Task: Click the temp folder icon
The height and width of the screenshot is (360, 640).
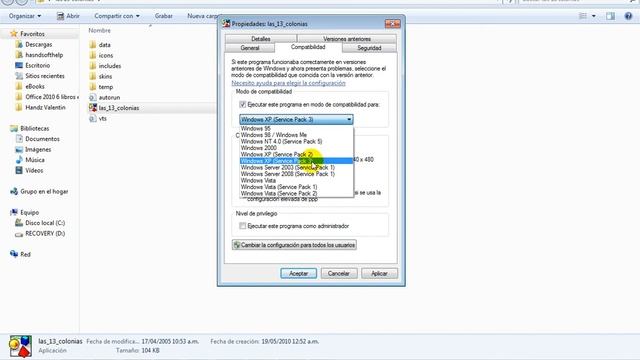Action: point(93,87)
